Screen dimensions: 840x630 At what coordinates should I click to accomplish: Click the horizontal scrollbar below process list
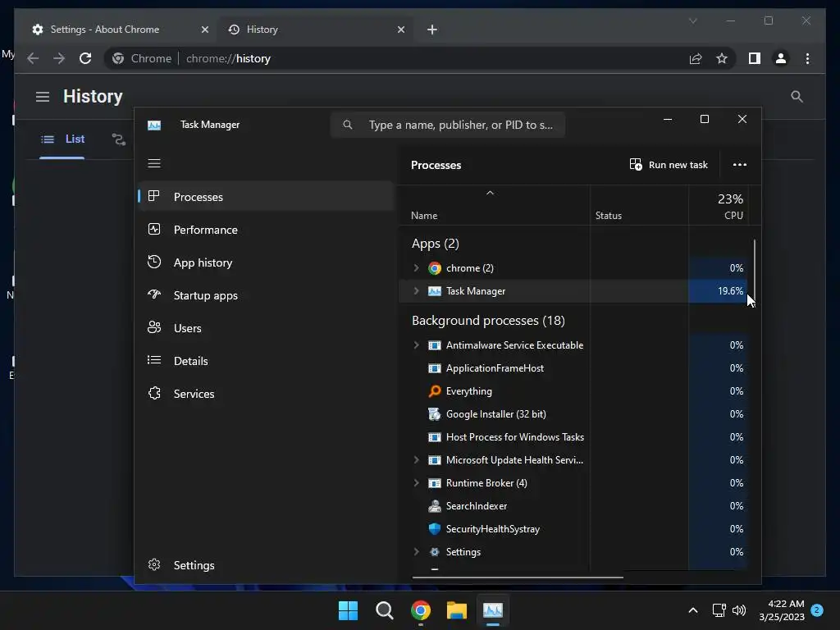518,577
